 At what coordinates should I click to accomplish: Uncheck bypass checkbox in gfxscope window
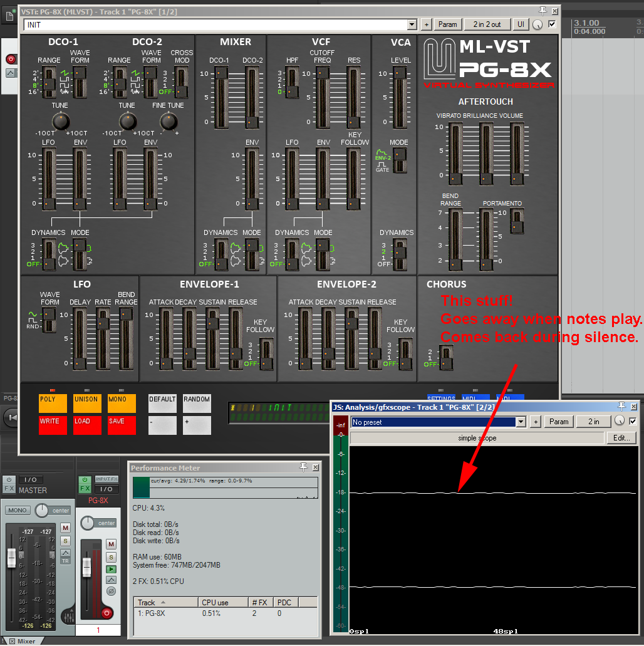tap(633, 421)
